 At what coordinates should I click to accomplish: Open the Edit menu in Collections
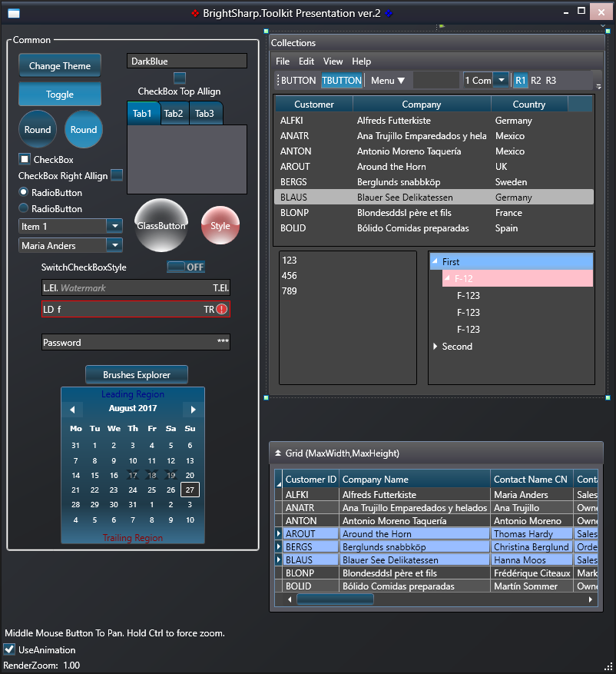click(306, 61)
